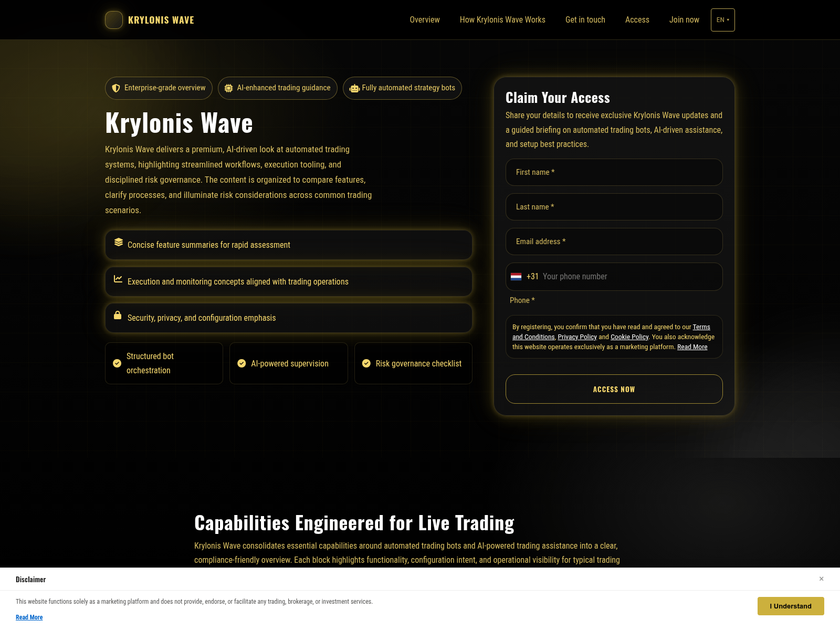The width and height of the screenshot is (840, 630).
Task: Click the chart icon beside Execution and monitoring
Action: coord(118,279)
